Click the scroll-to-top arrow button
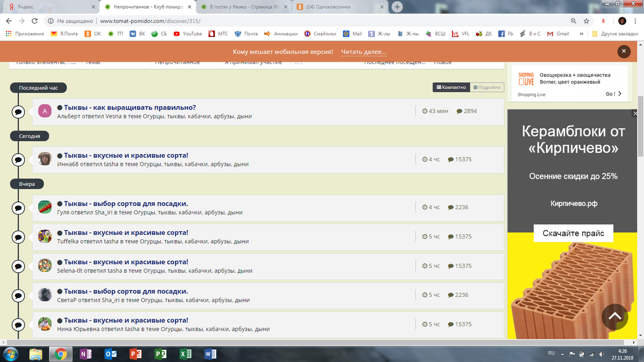The image size is (644, 362). (615, 316)
